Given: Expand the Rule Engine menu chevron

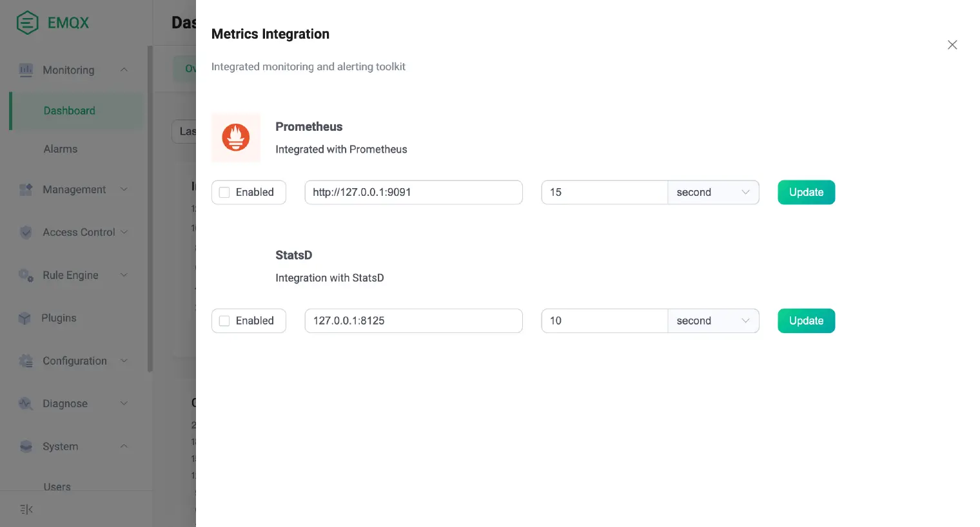Looking at the screenshot, I should [124, 275].
